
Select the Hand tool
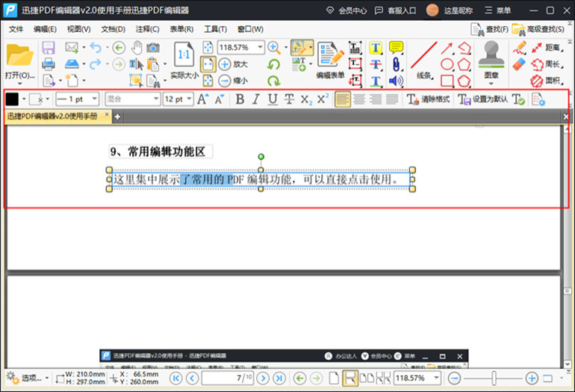click(137, 48)
